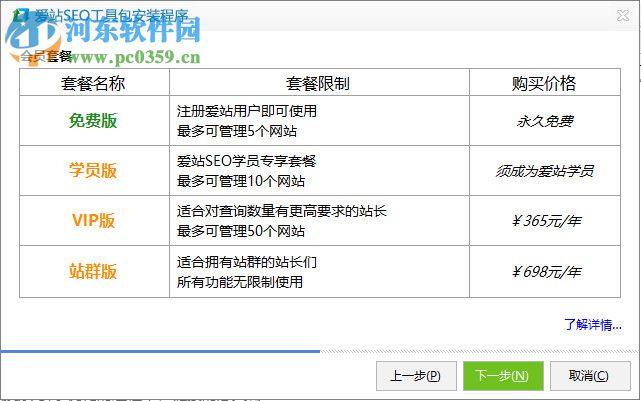The height and width of the screenshot is (401, 641).
Task: Click the 取消(C) button
Action: [590, 376]
